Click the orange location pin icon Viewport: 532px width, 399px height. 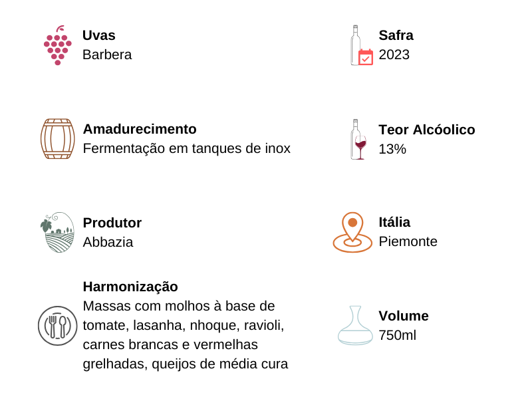point(352,232)
